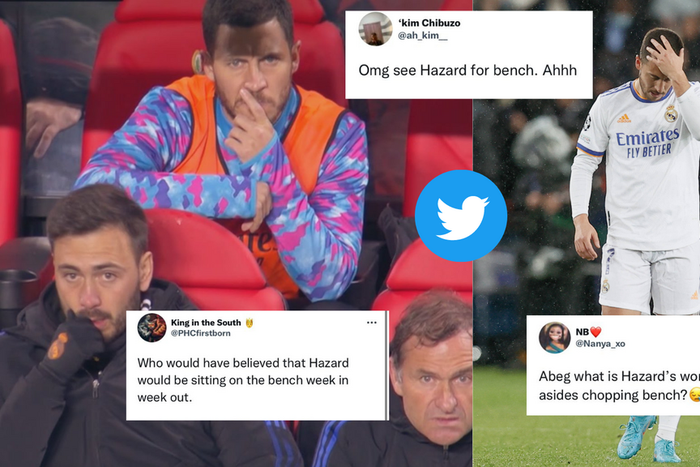
Task: Click the King in the South display name
Action: coord(206,322)
